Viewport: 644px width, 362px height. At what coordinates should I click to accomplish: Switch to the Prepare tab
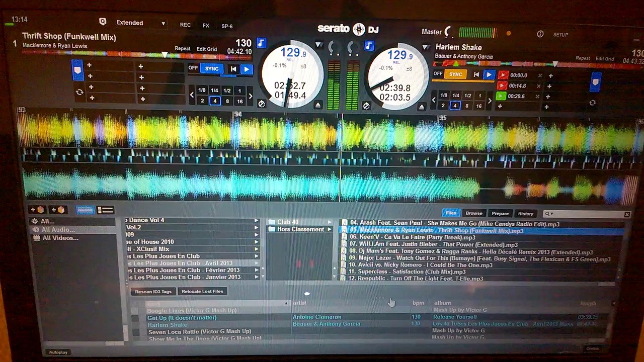(x=500, y=214)
